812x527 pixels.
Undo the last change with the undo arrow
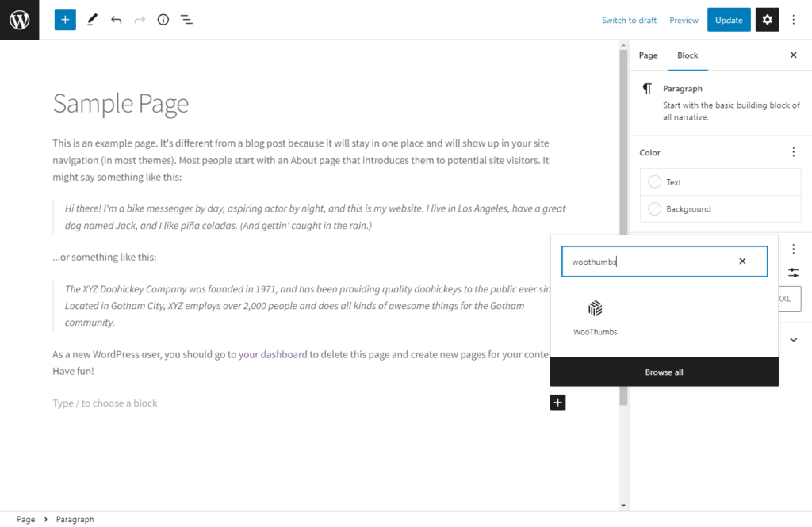coord(116,19)
